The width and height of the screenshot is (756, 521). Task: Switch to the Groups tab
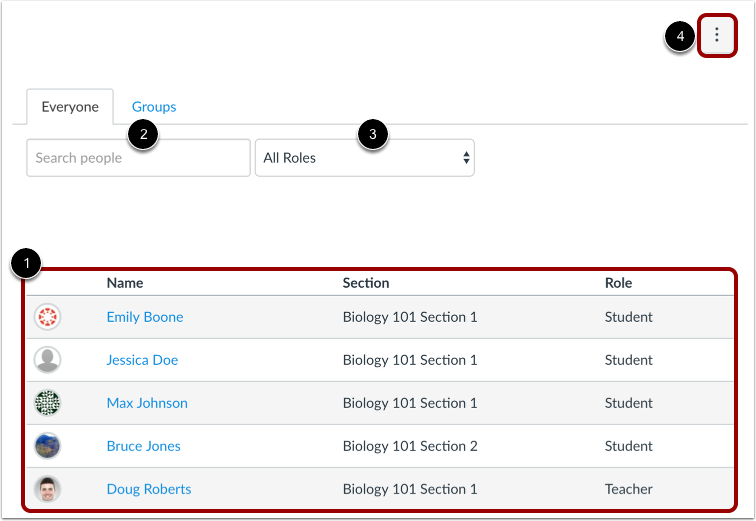(154, 107)
